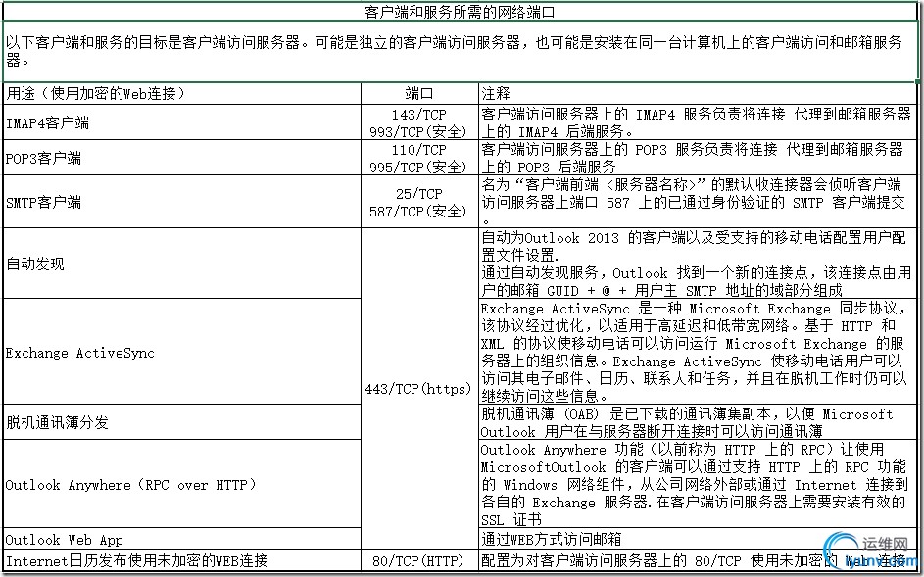Click the description paragraph starting 以下客户端和服务的目标
This screenshot has width=924, height=577.
pos(461,51)
